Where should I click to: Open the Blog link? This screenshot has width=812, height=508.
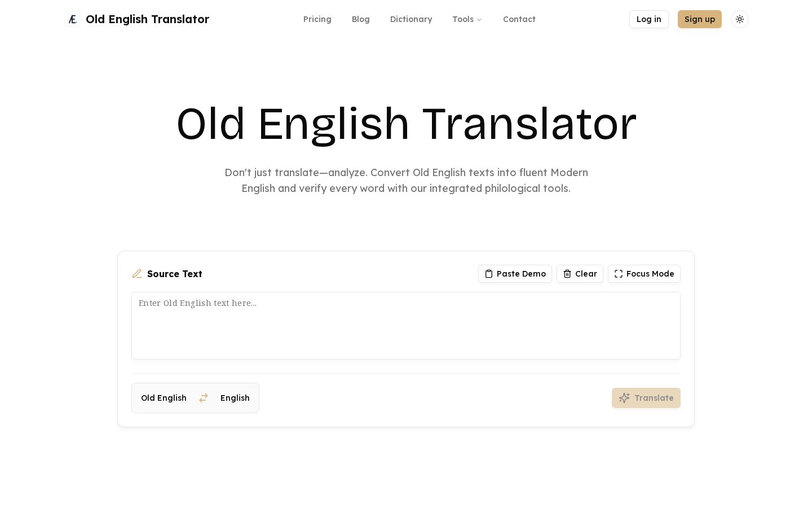coord(361,19)
